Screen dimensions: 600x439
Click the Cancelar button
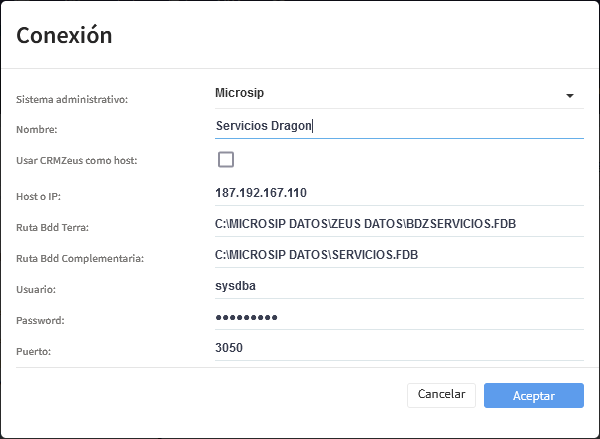point(441,395)
